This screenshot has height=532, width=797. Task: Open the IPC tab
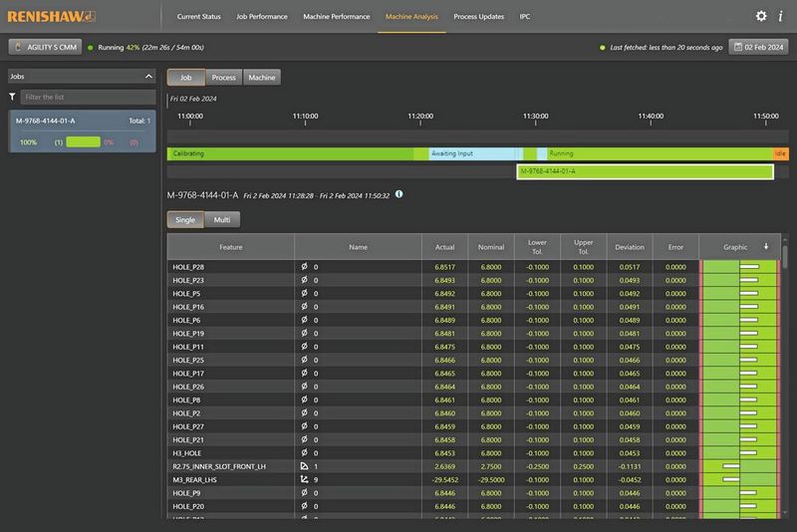pyautogui.click(x=525, y=16)
